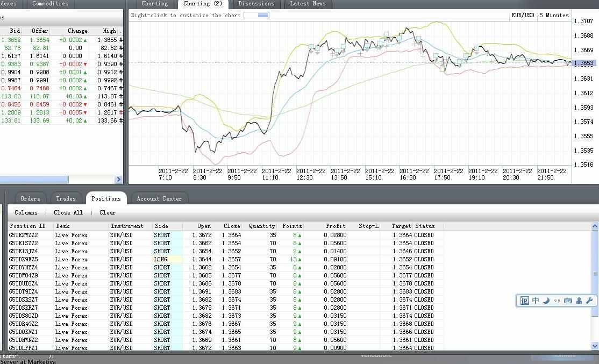
Task: Click the chart zoom slider bar
Action: pyautogui.click(x=256, y=16)
